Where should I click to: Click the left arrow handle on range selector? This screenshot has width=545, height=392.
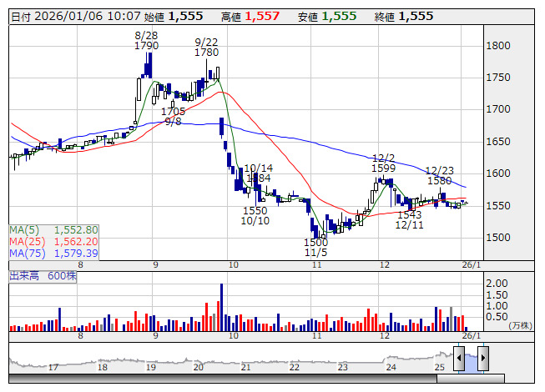point(459,358)
